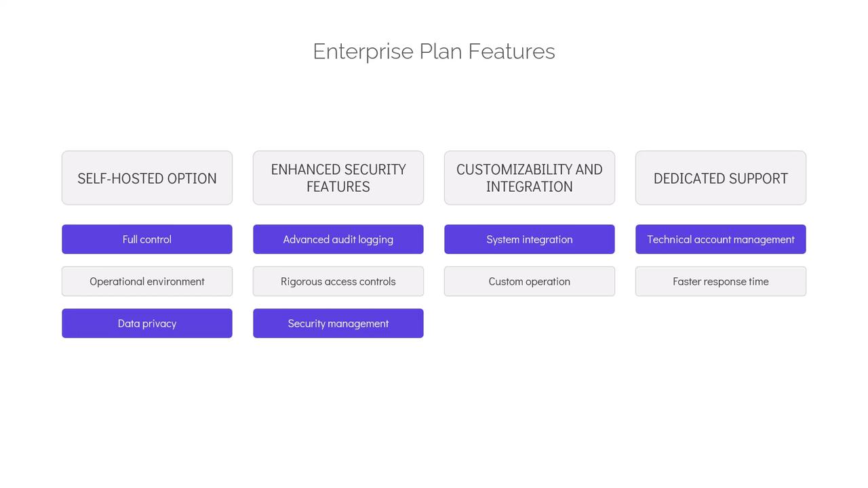Click the Enterprise Plan Features title
This screenshot has height=488, width=868.
coord(434,52)
